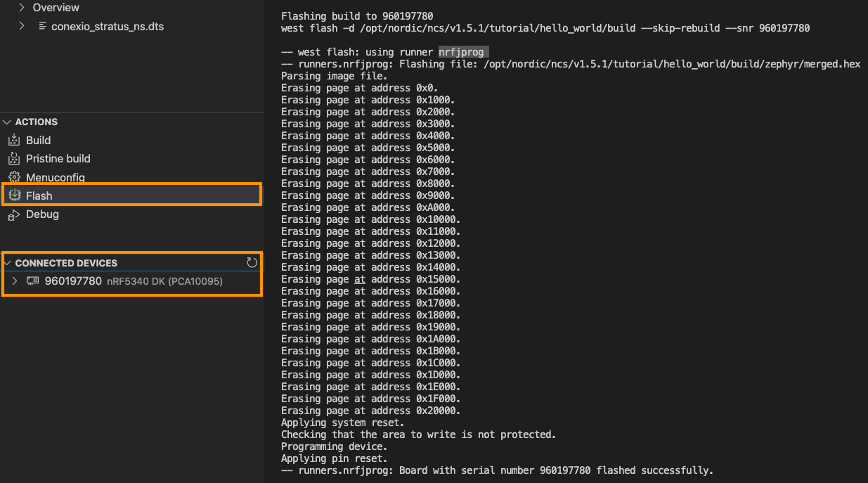Collapse the ACTIONS section
Viewport: 868px width, 483px height.
pyautogui.click(x=8, y=122)
